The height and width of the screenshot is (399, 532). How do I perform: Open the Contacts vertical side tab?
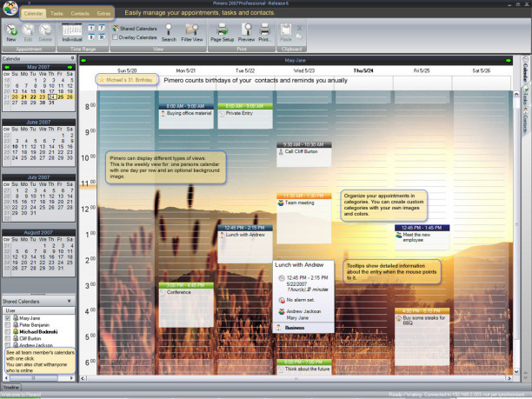[525, 121]
